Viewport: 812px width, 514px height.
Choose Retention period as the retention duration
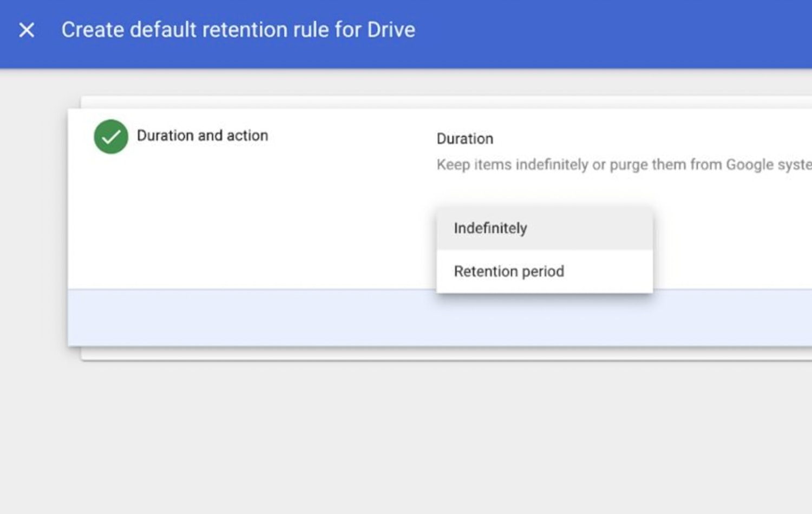point(508,271)
